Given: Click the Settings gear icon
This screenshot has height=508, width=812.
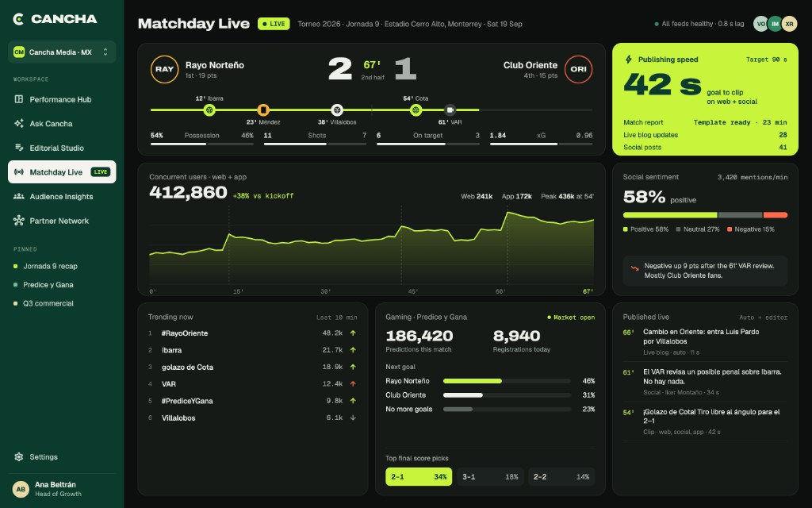Looking at the screenshot, I should [19, 456].
